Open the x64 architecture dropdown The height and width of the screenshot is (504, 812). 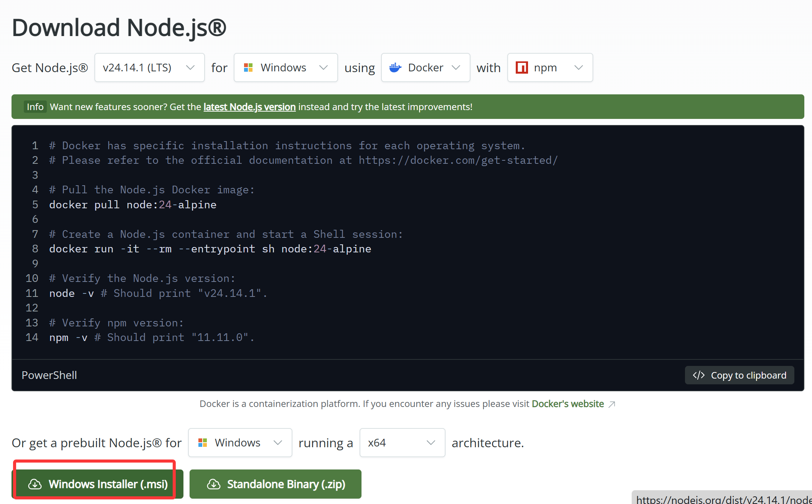402,443
